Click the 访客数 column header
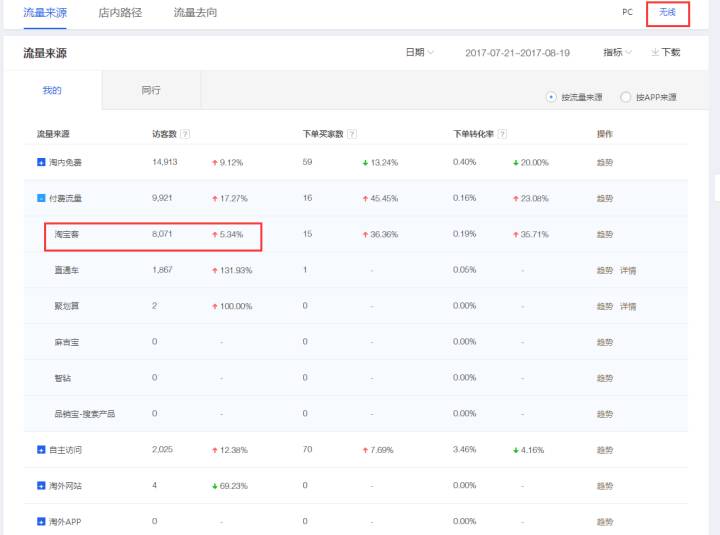The width and height of the screenshot is (720, 535). pyautogui.click(x=164, y=134)
